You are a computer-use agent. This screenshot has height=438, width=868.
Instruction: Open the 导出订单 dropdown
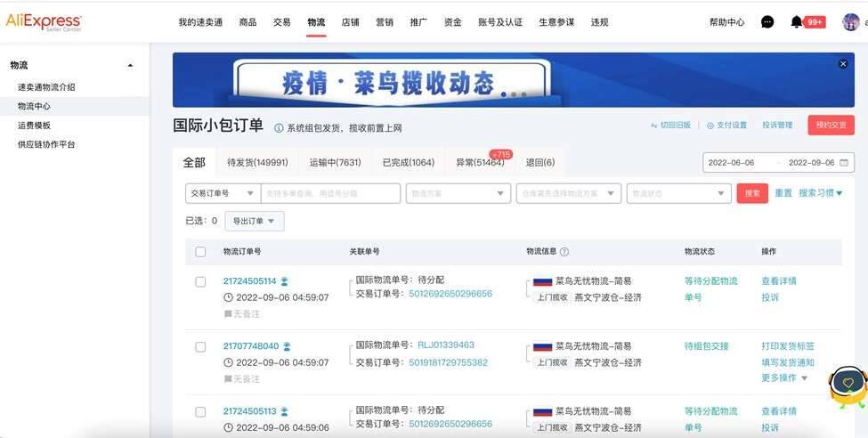click(255, 221)
